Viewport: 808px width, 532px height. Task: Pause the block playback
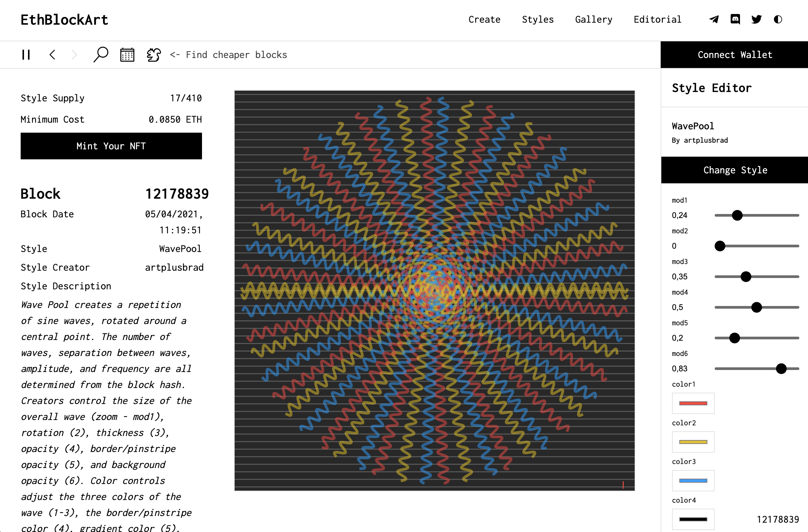[x=26, y=54]
